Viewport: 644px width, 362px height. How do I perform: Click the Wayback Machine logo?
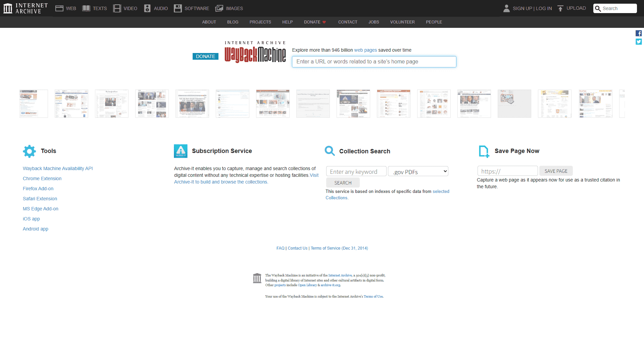tap(255, 52)
